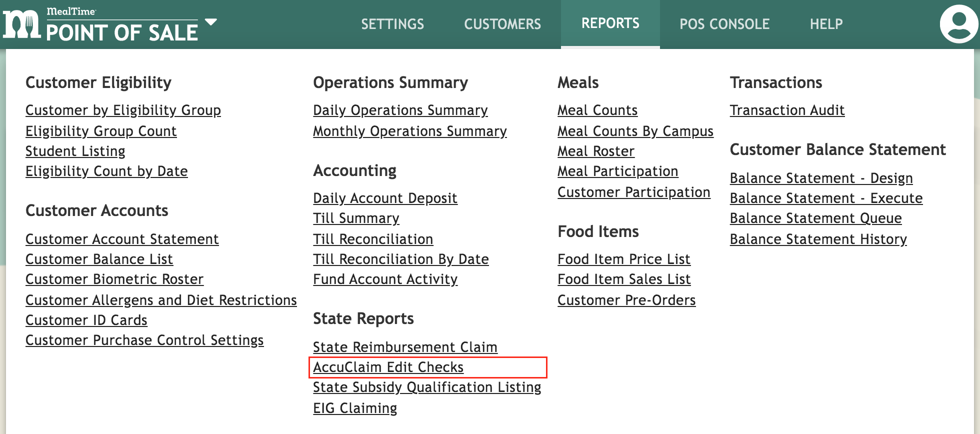Viewport: 980px width, 434px height.
Task: Open Customer Allergens and Diet Restrictions
Action: tap(161, 300)
